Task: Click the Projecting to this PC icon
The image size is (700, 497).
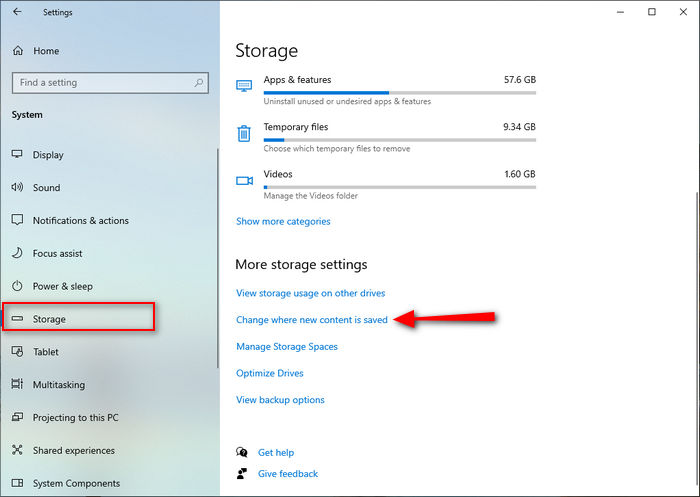Action: pyautogui.click(x=17, y=417)
